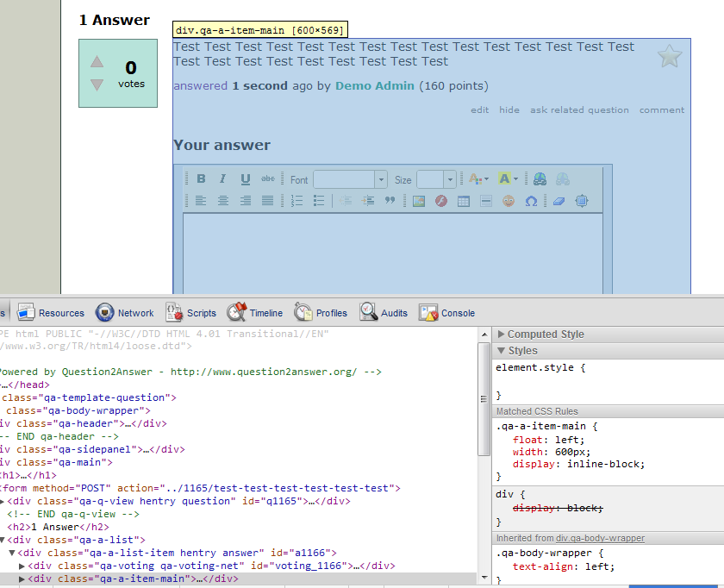Click the Demo Admin user link

coord(375,86)
